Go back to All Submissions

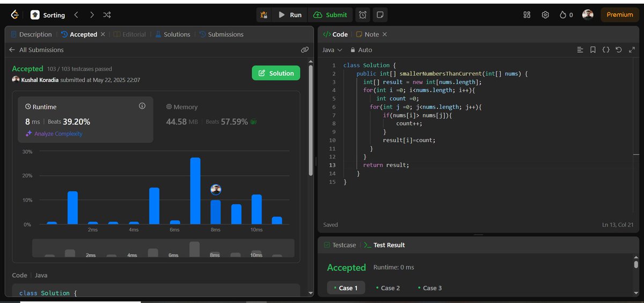coord(36,50)
